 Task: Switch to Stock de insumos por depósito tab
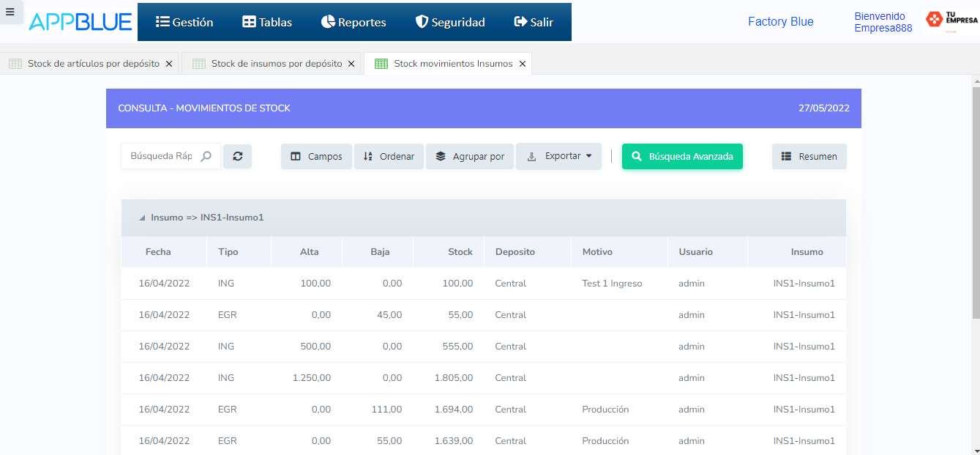[276, 64]
